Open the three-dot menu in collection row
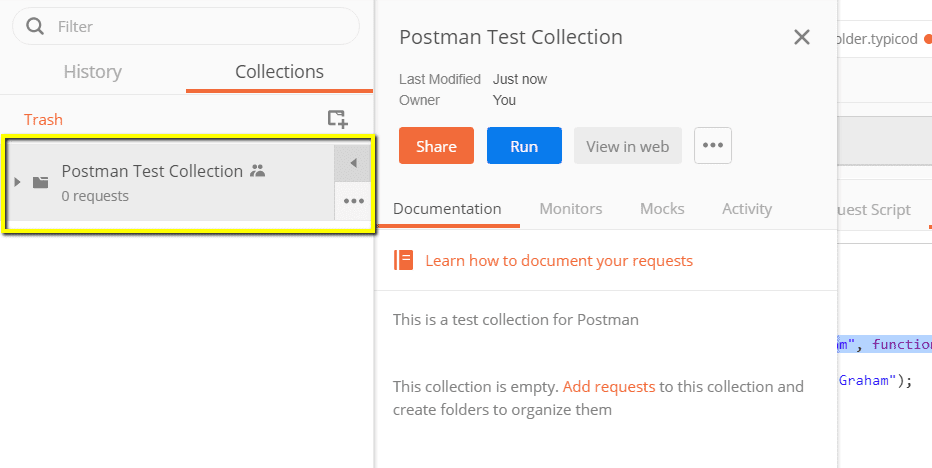932x468 pixels. 354,201
